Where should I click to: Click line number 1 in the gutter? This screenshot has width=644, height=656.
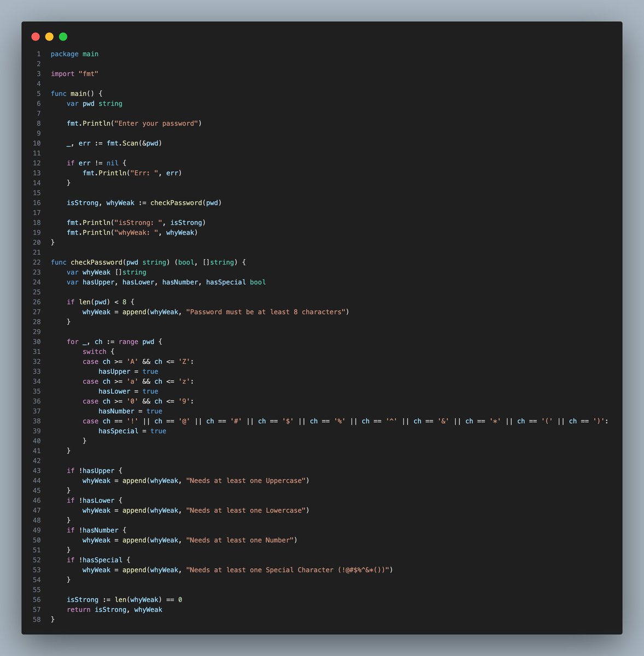pos(38,54)
